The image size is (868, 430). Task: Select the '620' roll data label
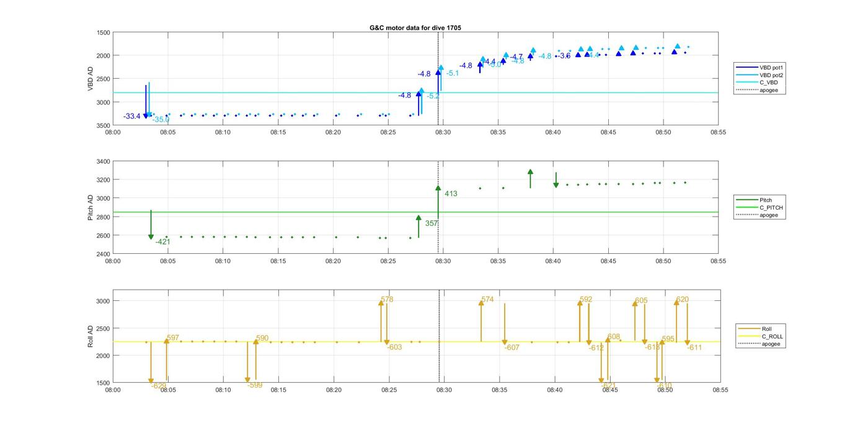pyautogui.click(x=683, y=300)
